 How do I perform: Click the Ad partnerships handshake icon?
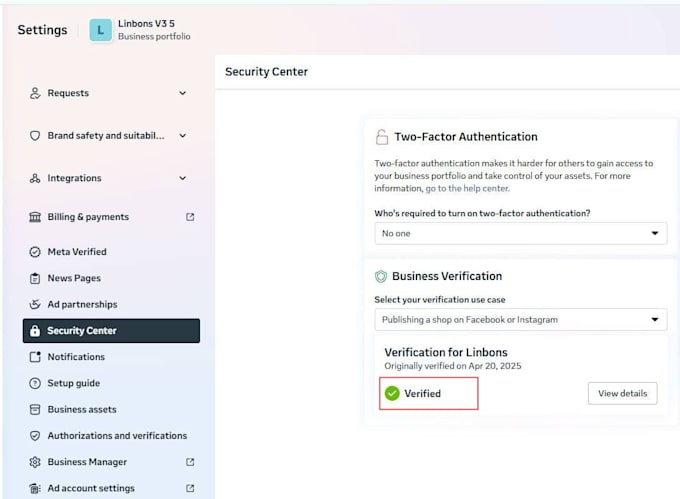coord(35,304)
